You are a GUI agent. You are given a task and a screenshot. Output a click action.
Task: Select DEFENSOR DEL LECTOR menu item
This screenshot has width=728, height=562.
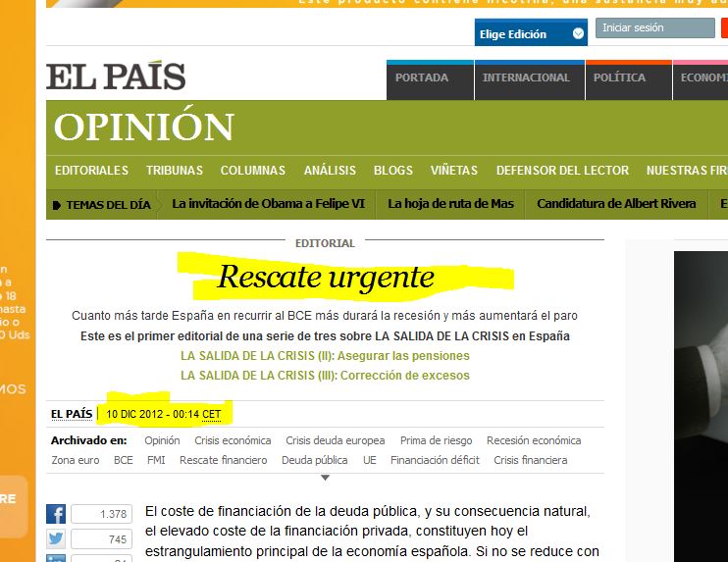pos(562,171)
